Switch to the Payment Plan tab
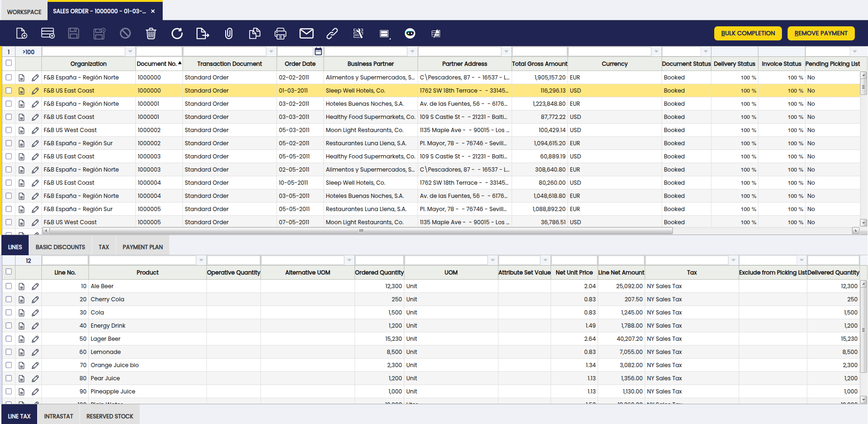This screenshot has height=424, width=868. point(142,247)
